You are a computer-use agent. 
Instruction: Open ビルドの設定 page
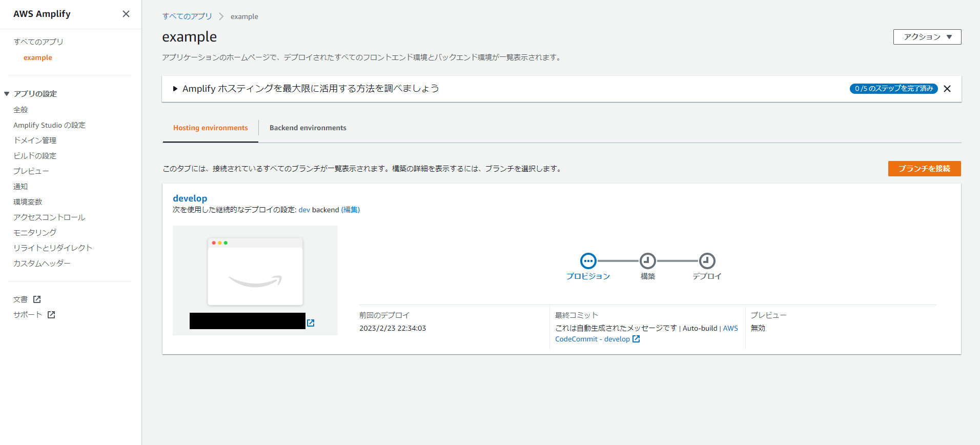35,156
